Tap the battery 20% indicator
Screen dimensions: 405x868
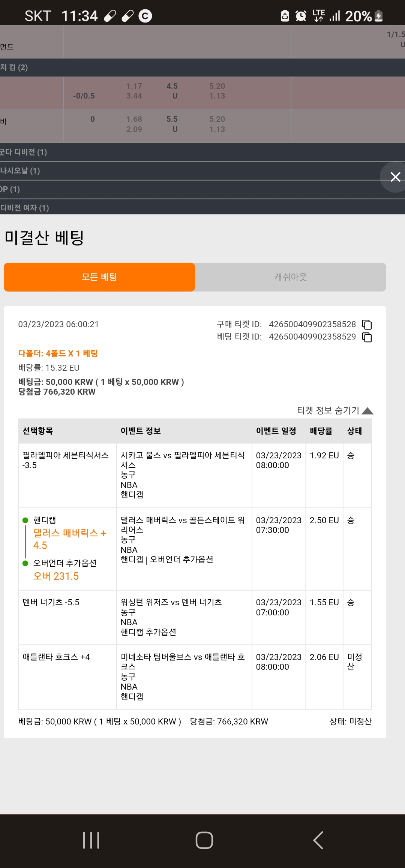(x=364, y=16)
